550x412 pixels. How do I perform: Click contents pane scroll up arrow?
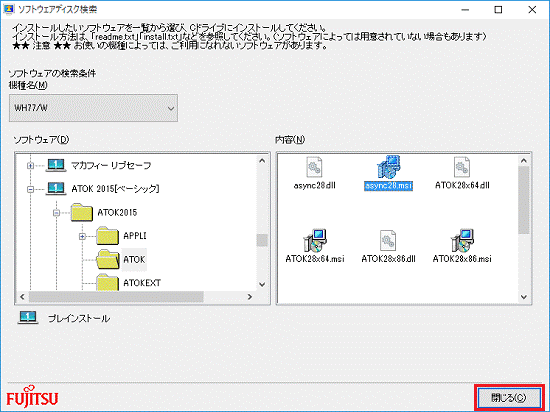(x=524, y=161)
